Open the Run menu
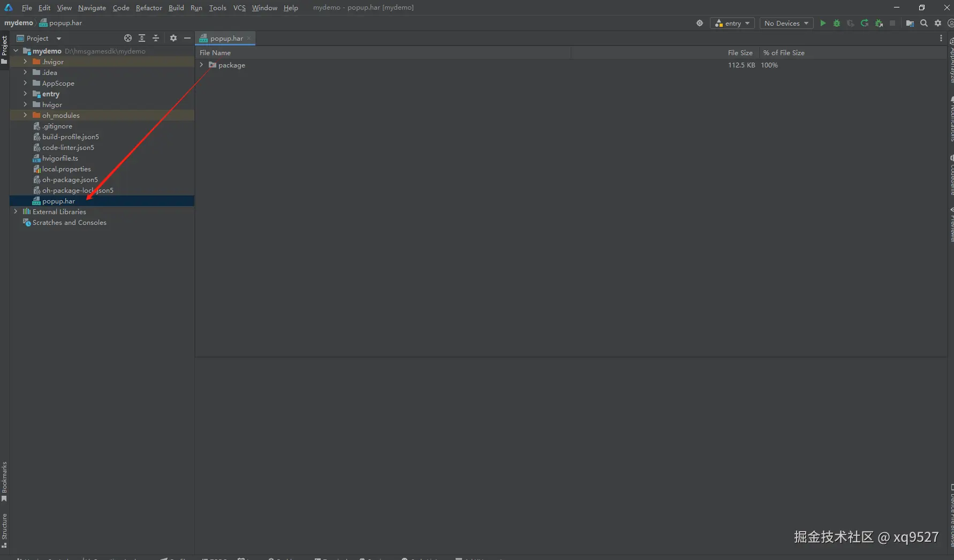954x560 pixels. point(196,7)
